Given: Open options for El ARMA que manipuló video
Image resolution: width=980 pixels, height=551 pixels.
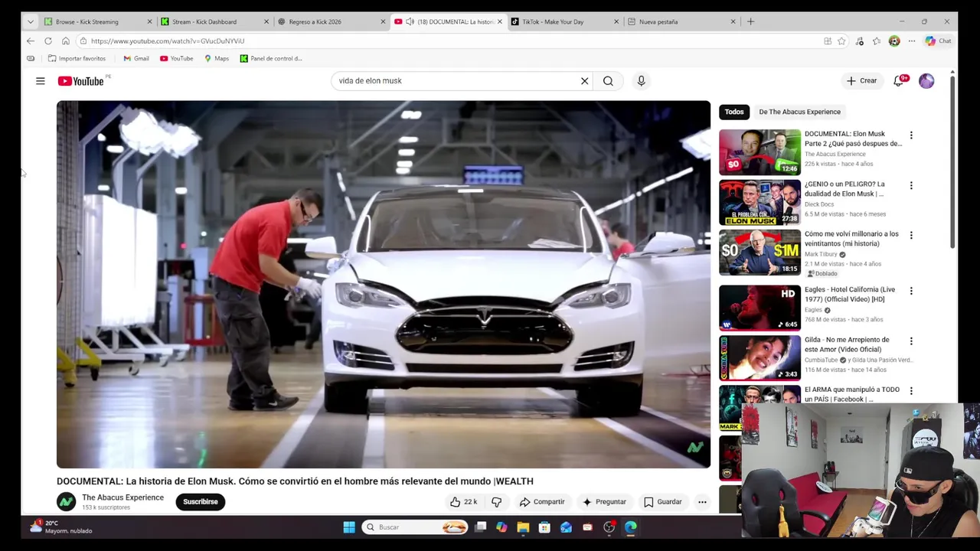Looking at the screenshot, I should click(911, 391).
